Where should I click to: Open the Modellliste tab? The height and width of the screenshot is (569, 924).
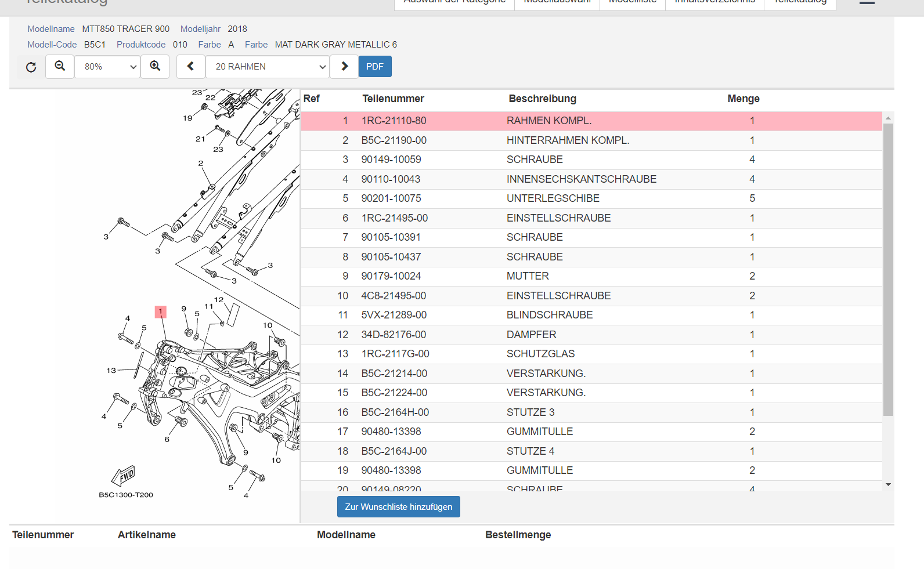click(x=632, y=3)
